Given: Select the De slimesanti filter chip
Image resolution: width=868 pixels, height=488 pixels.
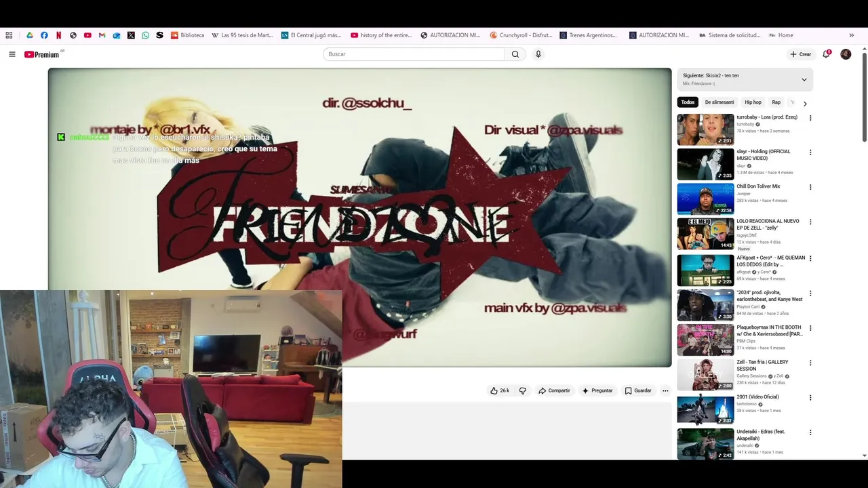Looking at the screenshot, I should point(719,102).
